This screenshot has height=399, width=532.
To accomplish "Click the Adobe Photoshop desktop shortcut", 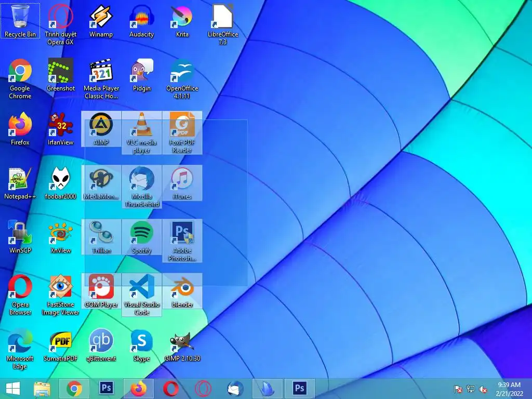I will coord(182,241).
